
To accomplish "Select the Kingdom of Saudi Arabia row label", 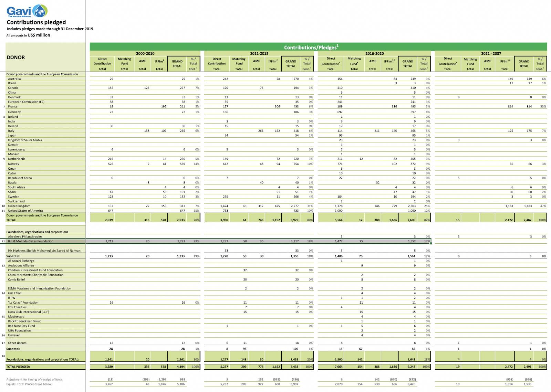I will (x=25, y=140).
